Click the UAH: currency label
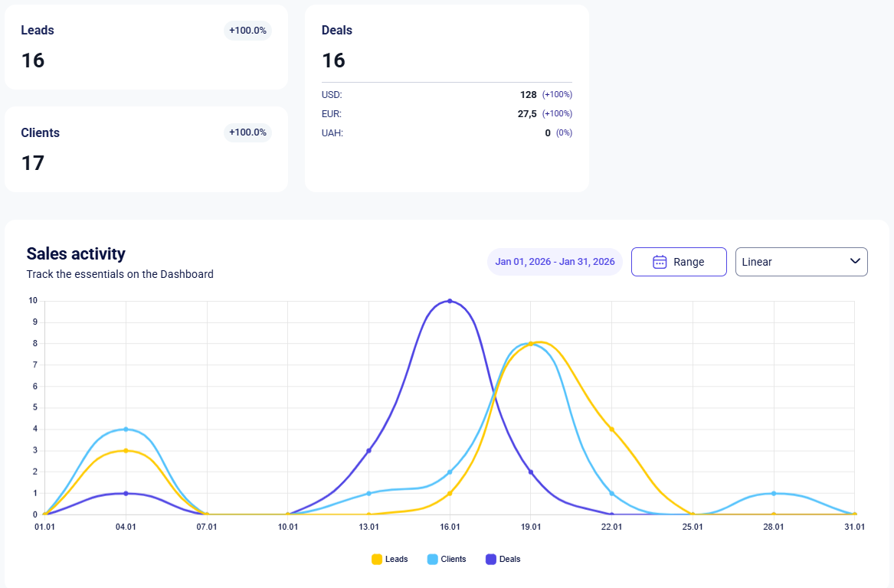This screenshot has width=894, height=588. 332,132
